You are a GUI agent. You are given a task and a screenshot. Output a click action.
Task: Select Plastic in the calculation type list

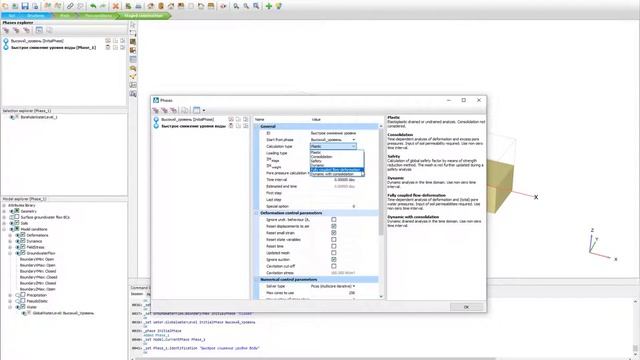click(337, 152)
